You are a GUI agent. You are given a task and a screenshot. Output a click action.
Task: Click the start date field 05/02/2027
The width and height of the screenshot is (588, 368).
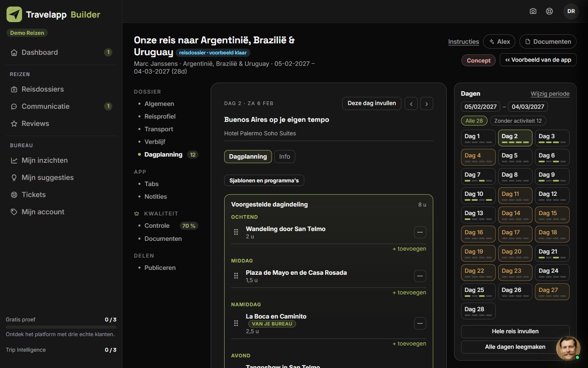[481, 107]
